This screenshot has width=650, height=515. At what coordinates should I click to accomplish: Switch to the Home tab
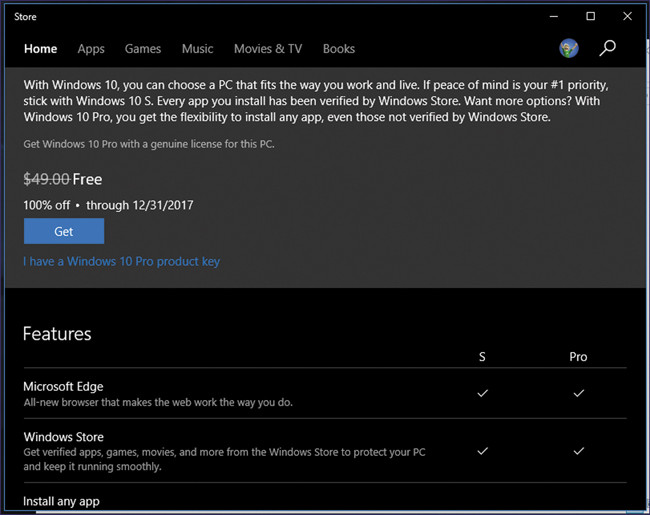[x=41, y=49]
